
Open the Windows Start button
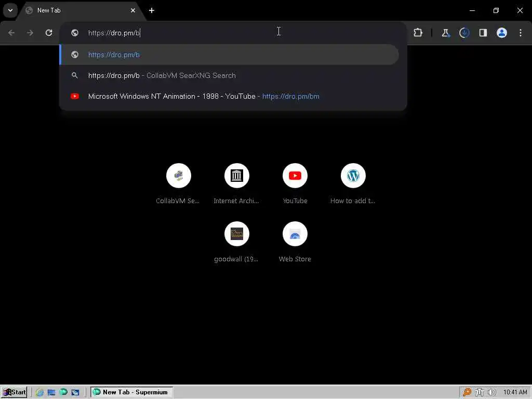[x=14, y=392]
